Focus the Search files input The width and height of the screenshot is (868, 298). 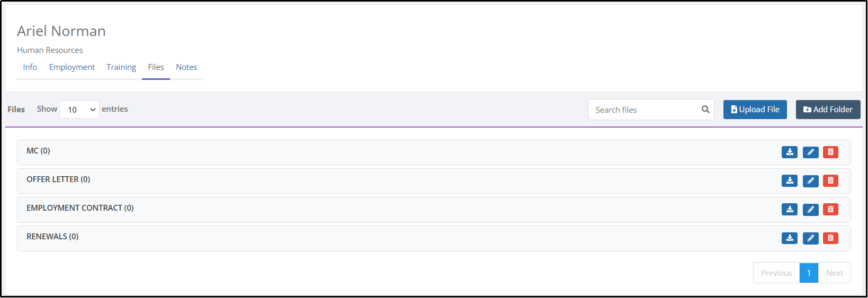644,110
